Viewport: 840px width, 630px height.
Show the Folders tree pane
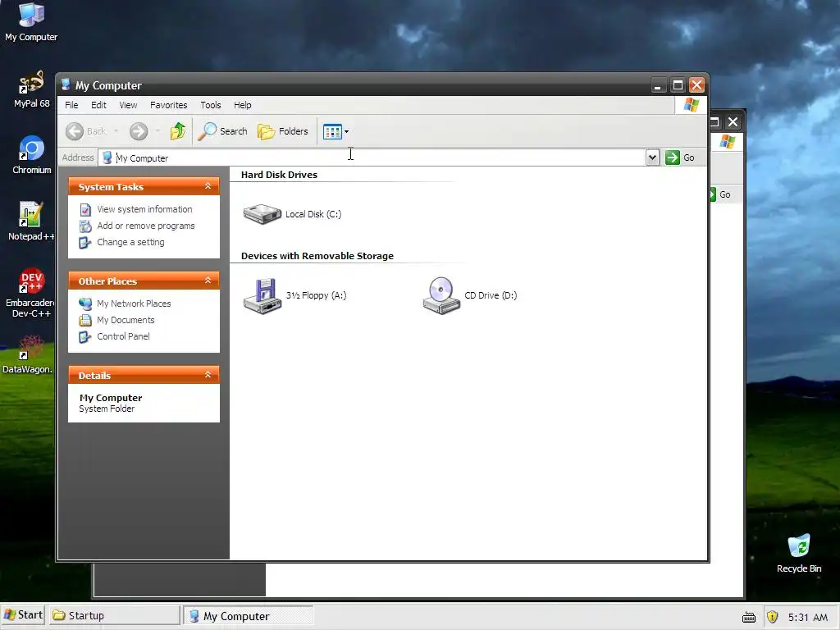click(x=283, y=131)
